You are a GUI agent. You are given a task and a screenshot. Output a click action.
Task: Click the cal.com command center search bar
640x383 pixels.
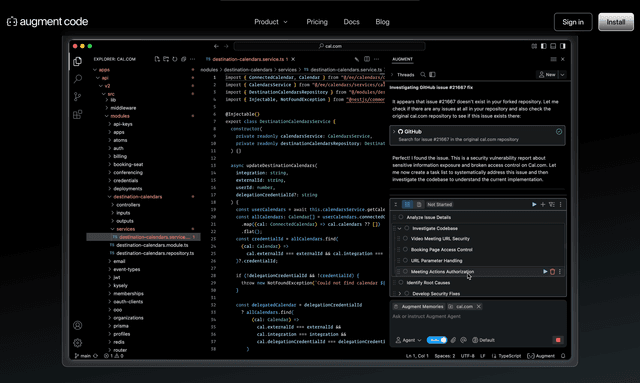click(330, 46)
